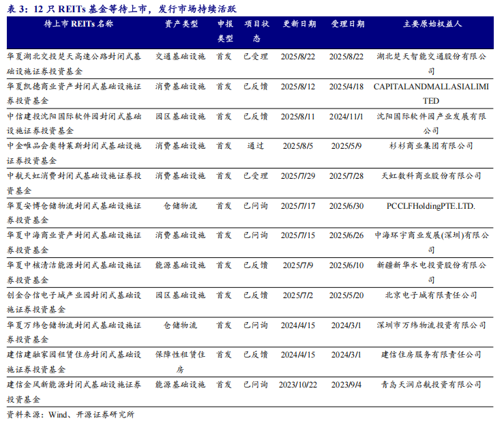The height and width of the screenshot is (423, 504).
Task: Click column header '受理日期'
Action: (348, 24)
